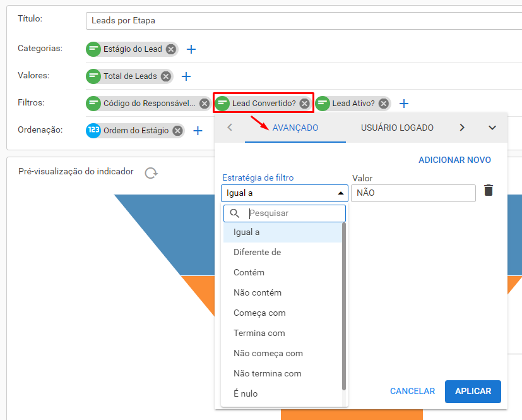
Task: Focus the Pesquisar search field
Action: point(285,213)
